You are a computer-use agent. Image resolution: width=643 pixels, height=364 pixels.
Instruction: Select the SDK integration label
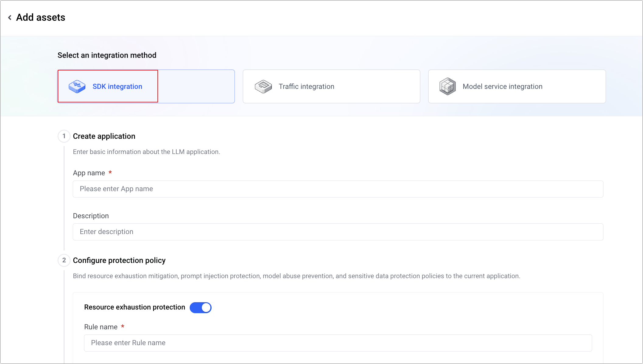(x=117, y=86)
